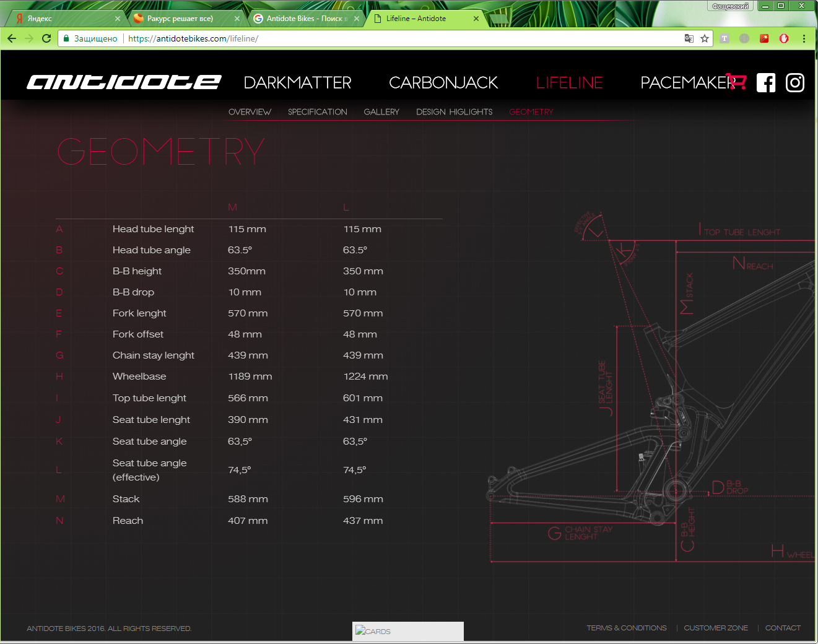Screen dimensions: 818x644
Task: Select the SPECIFICATION sub-menu item
Action: pyautogui.click(x=317, y=112)
